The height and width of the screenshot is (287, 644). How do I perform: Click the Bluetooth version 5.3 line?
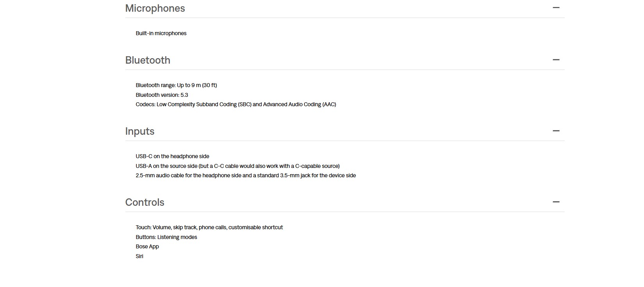162,95
